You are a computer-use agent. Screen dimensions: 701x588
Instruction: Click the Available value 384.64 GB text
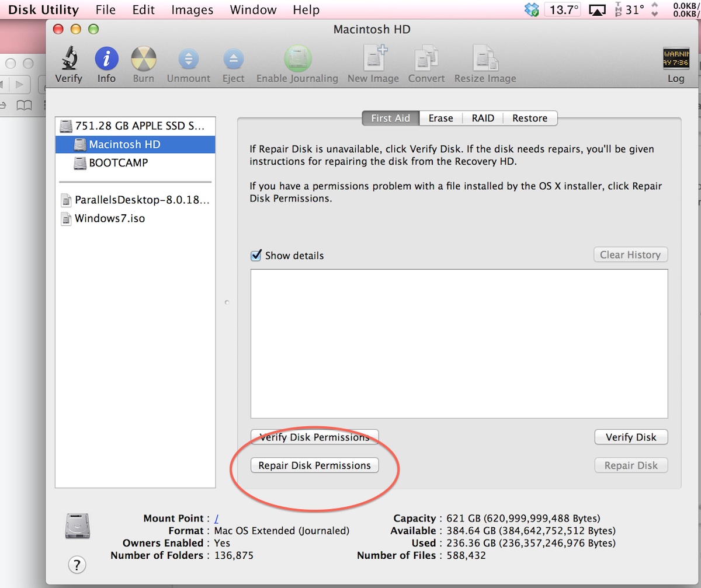pos(531,531)
